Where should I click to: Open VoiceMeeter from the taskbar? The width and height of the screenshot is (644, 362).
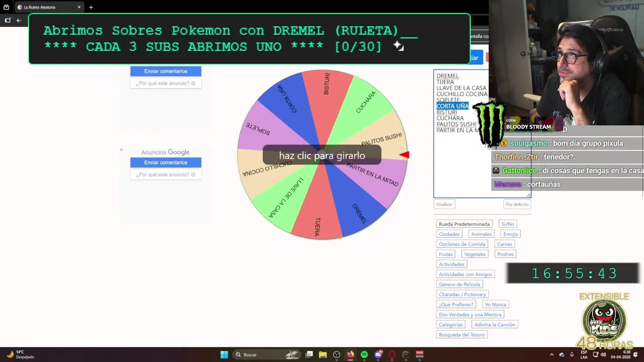point(420,354)
